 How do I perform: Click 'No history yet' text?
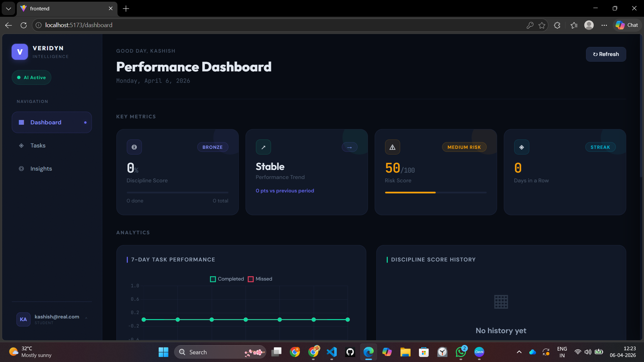tap(501, 331)
